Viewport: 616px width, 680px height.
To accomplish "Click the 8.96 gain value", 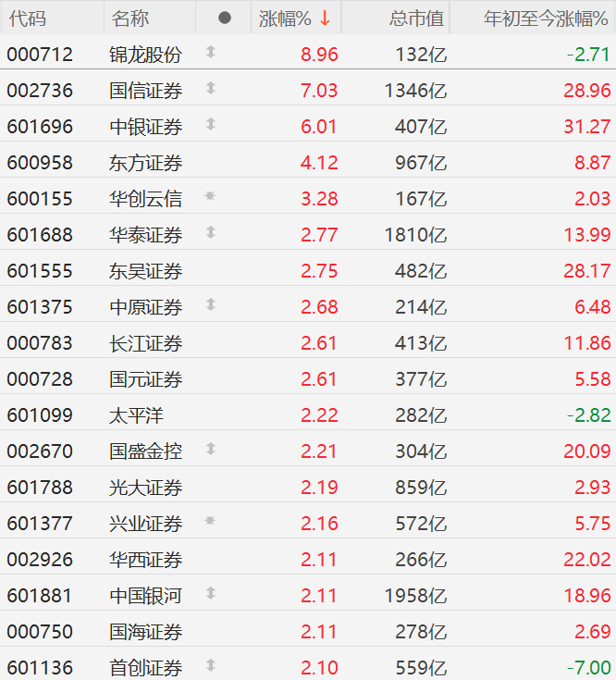I will click(319, 55).
